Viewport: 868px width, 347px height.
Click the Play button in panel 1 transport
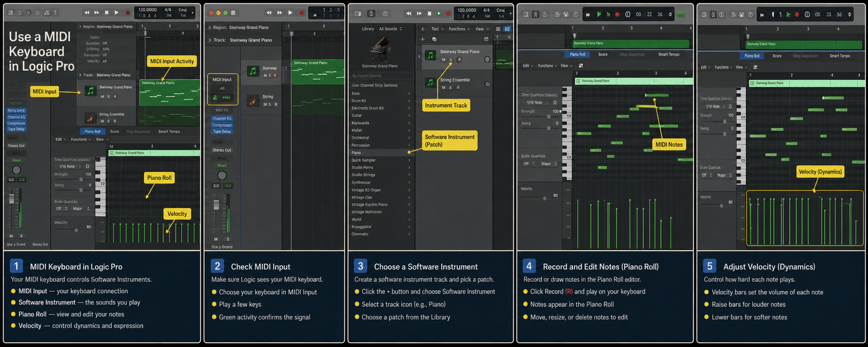tap(117, 12)
